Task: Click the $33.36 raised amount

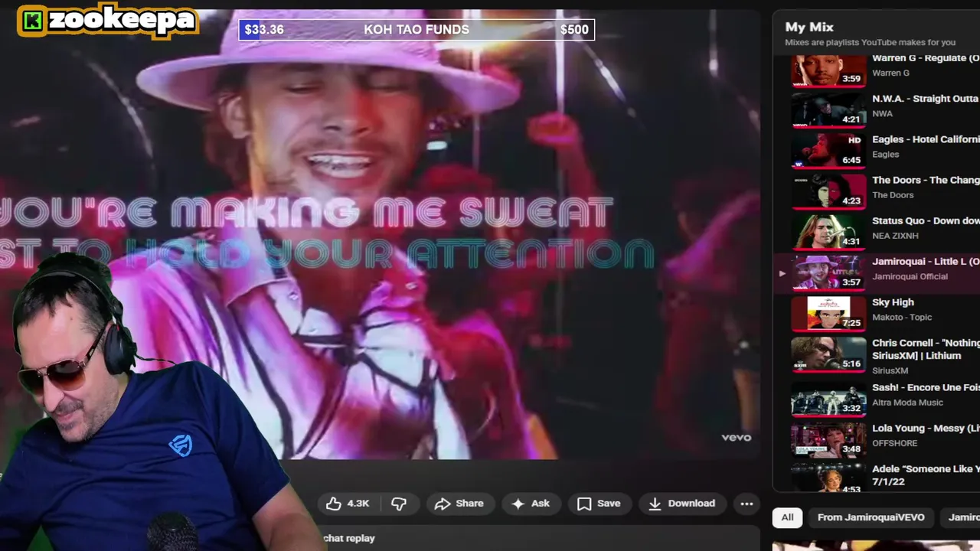Action: click(x=264, y=30)
